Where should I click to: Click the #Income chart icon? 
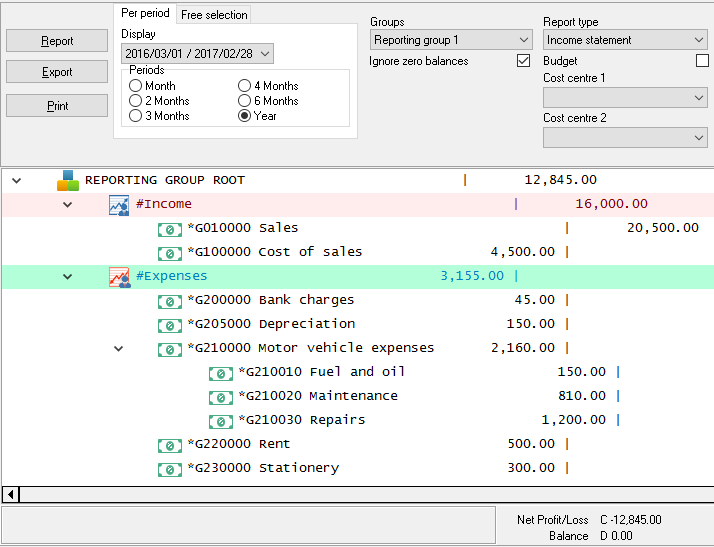pos(119,205)
